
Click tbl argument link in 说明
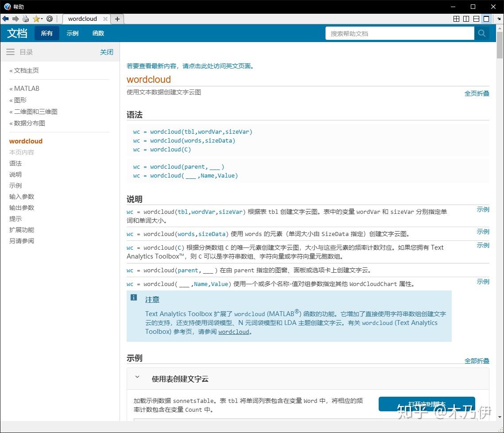tap(183, 212)
